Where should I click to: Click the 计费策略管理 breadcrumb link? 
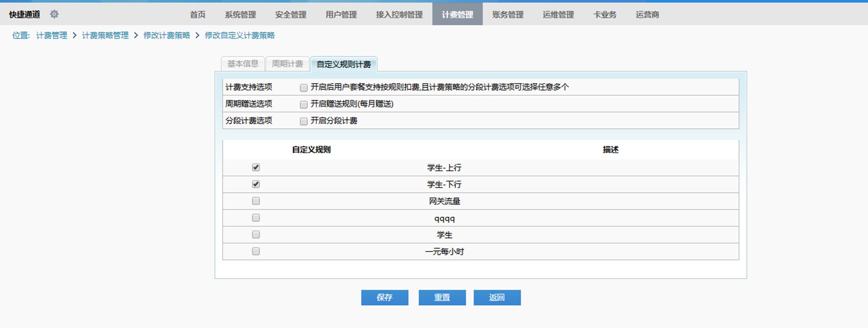coord(105,35)
